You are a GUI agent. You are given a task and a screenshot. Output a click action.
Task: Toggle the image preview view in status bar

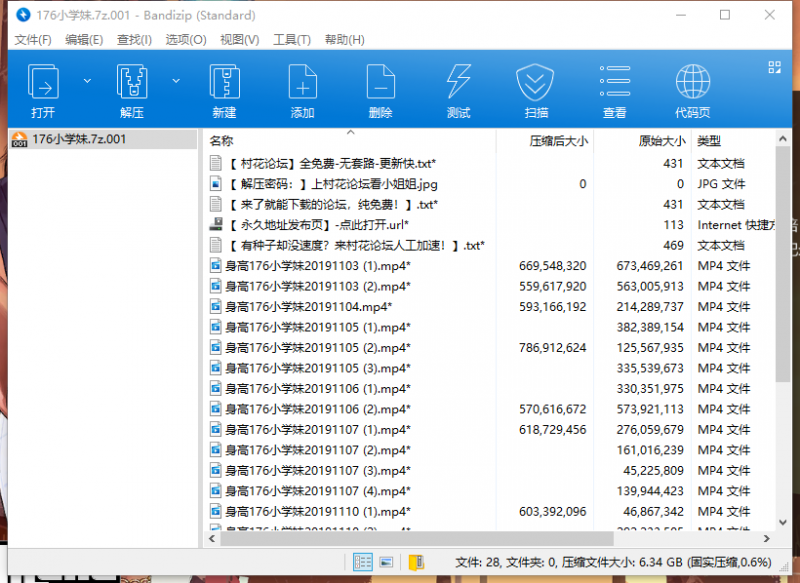pyautogui.click(x=387, y=562)
